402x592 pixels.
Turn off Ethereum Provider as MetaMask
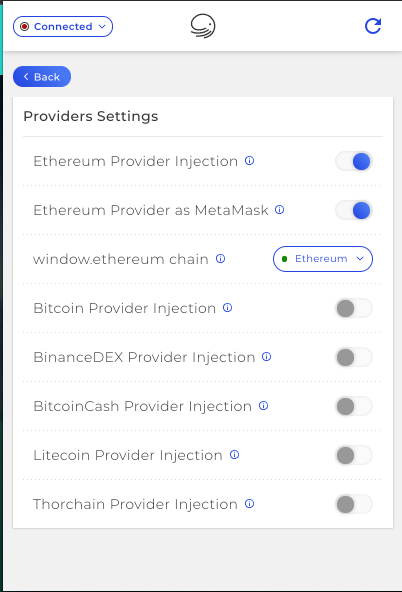354,210
